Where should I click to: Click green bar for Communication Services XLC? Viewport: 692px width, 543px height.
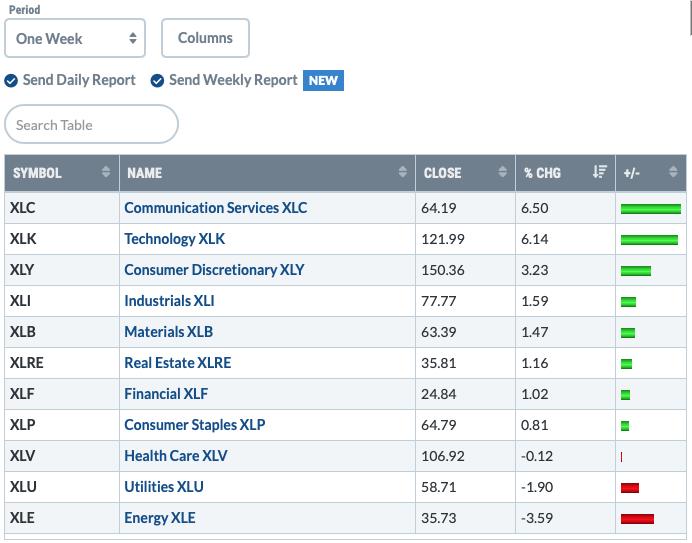651,209
